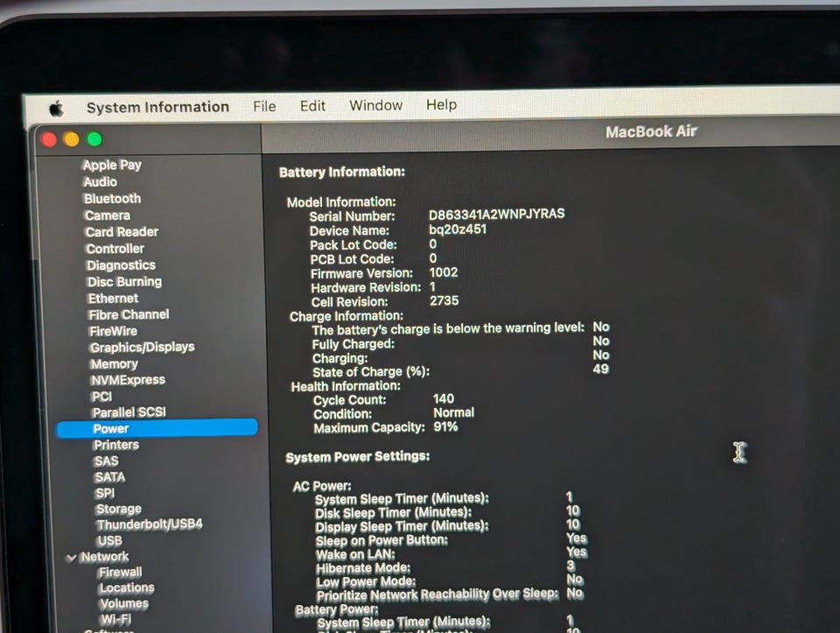
Task: Click the Charge Information label
Action: pos(346,316)
